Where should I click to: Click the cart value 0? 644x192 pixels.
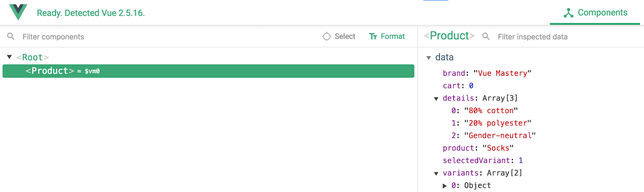coord(471,86)
